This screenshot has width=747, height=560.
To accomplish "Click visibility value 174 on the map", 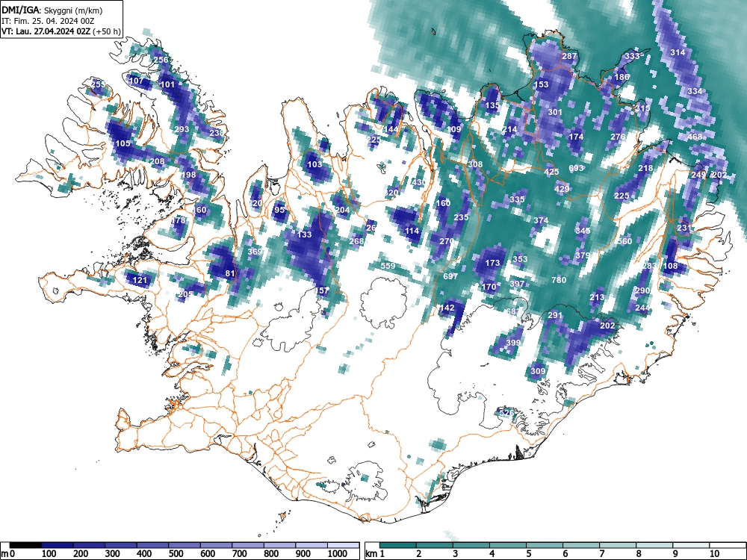I will tap(576, 137).
